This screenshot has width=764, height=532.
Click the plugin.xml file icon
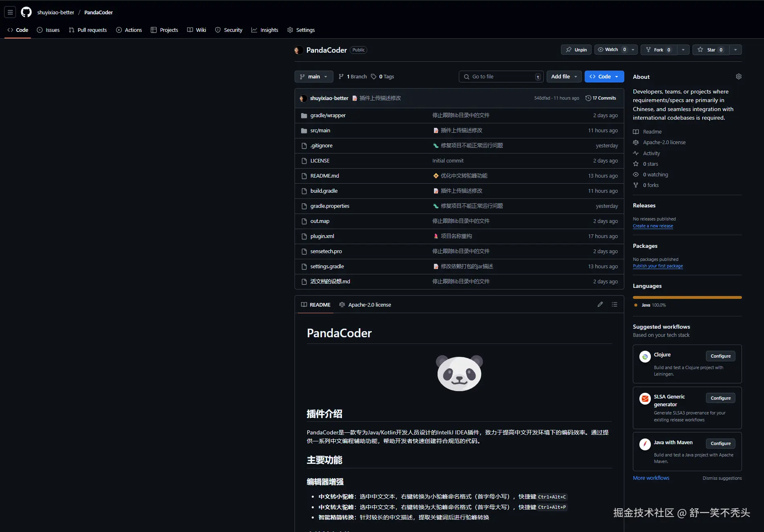click(x=304, y=236)
